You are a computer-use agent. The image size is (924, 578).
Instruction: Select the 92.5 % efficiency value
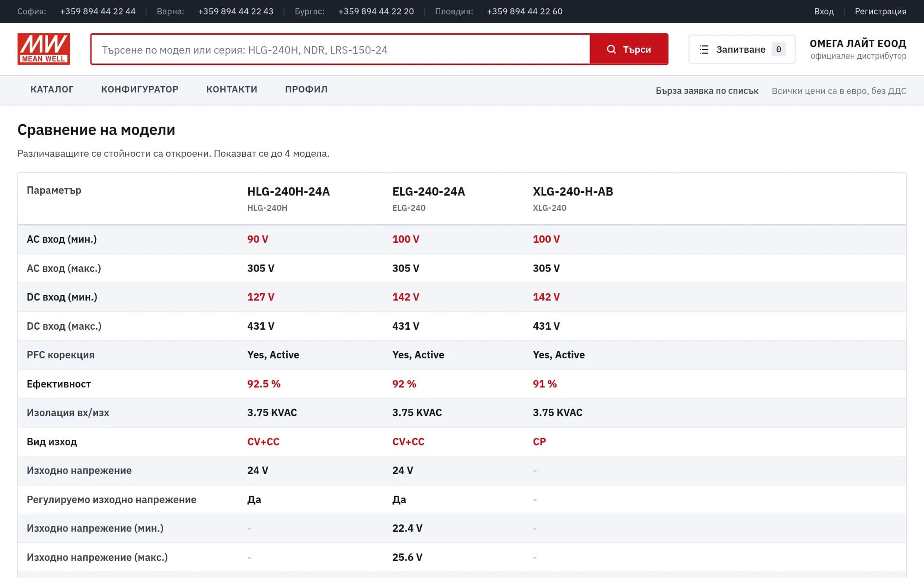(264, 384)
